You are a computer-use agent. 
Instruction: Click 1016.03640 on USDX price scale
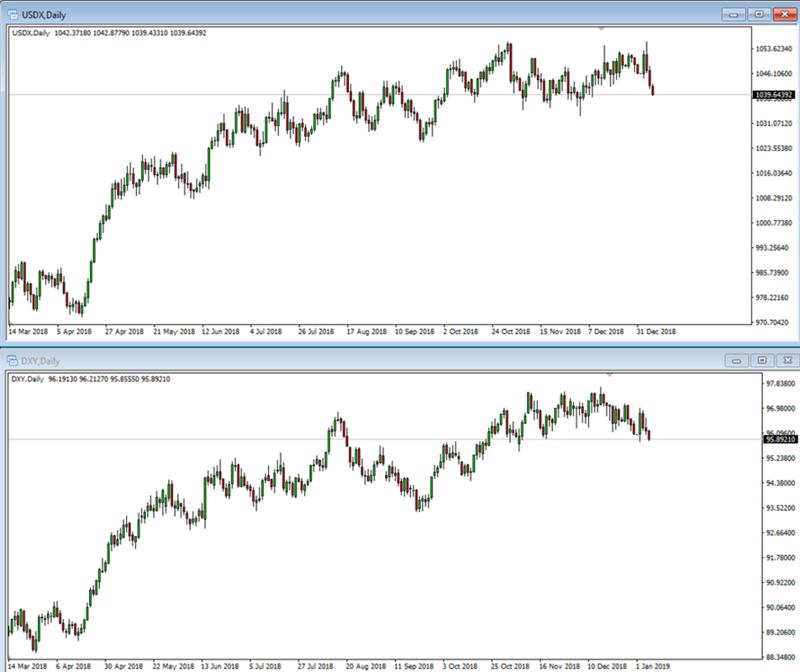tap(774, 173)
